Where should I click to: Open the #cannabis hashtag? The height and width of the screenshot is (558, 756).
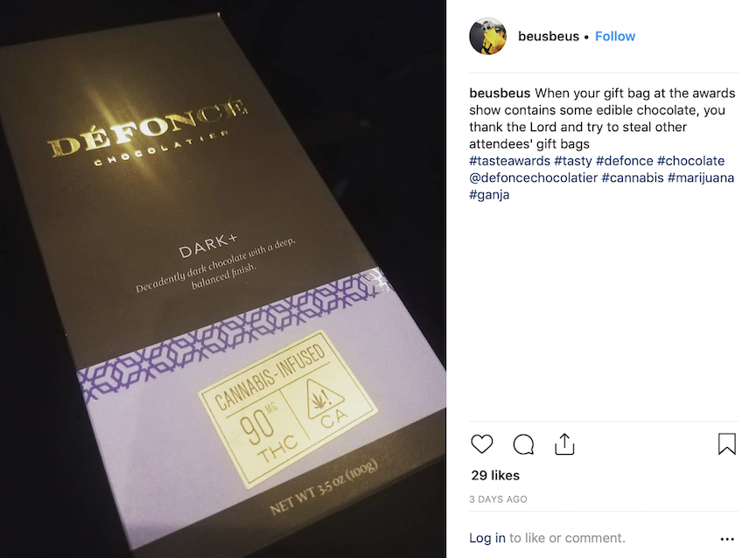pyautogui.click(x=633, y=178)
